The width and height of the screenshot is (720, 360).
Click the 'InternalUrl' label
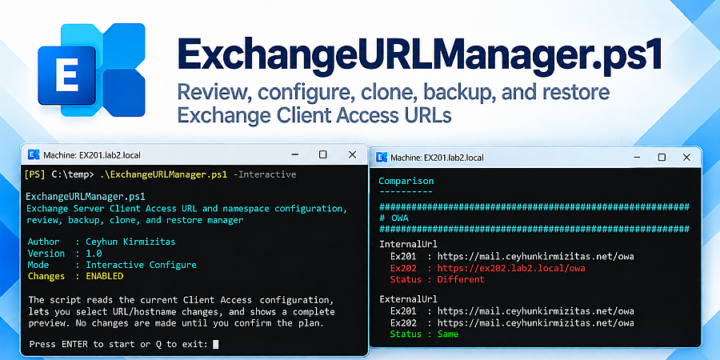tap(408, 244)
